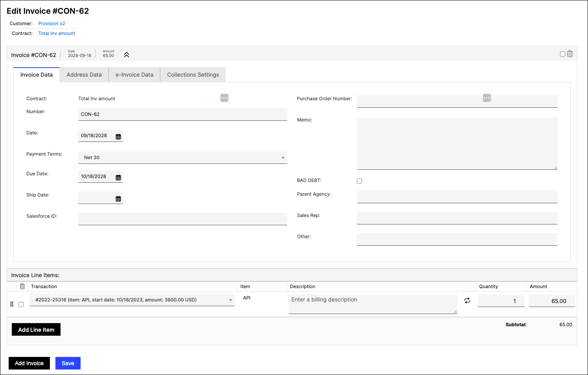Click the Add Line Item button

click(36, 329)
